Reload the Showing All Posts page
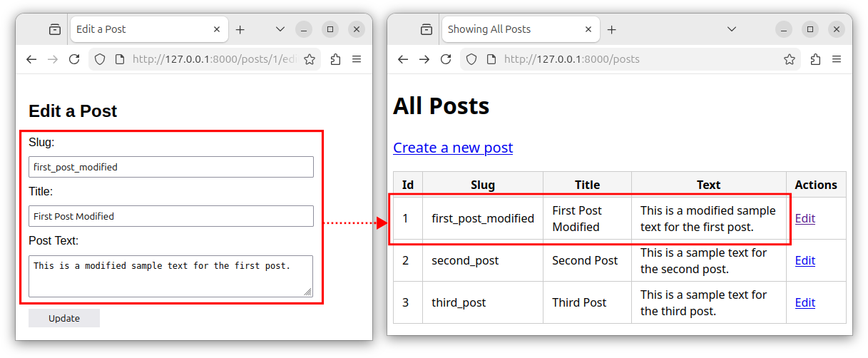 tap(446, 59)
